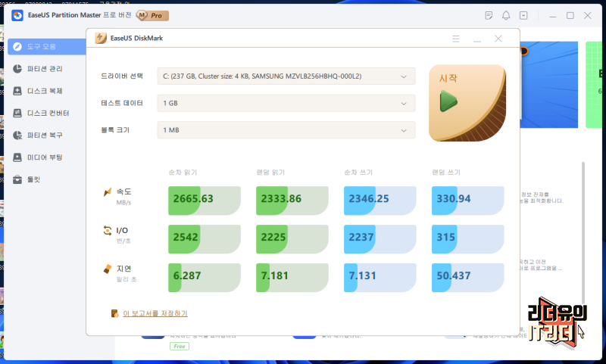Viewport: 606px width, 364px height.
Task: Click the latency value 7.131
Action: (x=362, y=275)
